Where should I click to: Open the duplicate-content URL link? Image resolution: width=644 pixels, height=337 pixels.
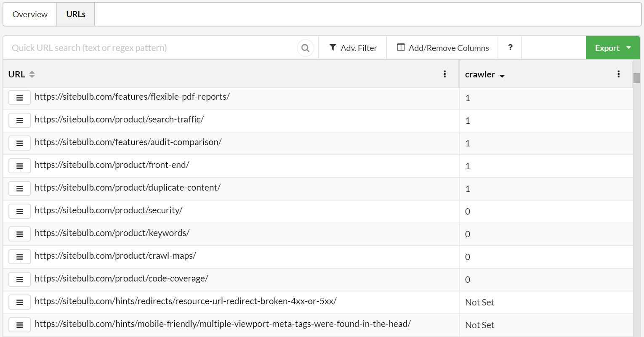pyautogui.click(x=128, y=188)
